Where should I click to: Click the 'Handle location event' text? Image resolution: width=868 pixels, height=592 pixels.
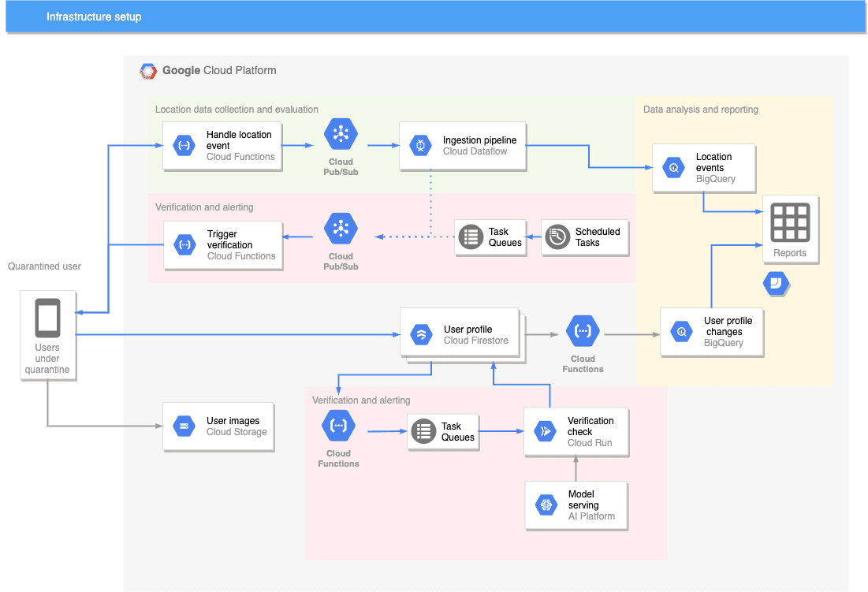(x=239, y=140)
